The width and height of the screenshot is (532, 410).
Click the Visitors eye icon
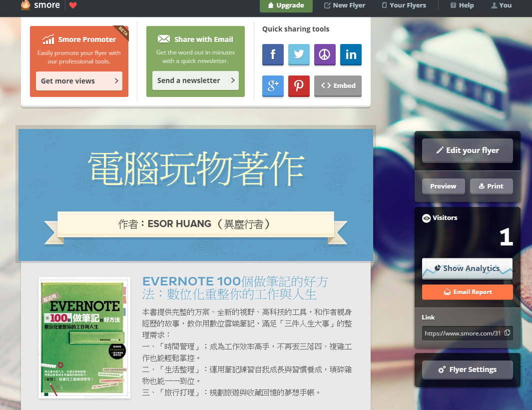click(x=426, y=218)
